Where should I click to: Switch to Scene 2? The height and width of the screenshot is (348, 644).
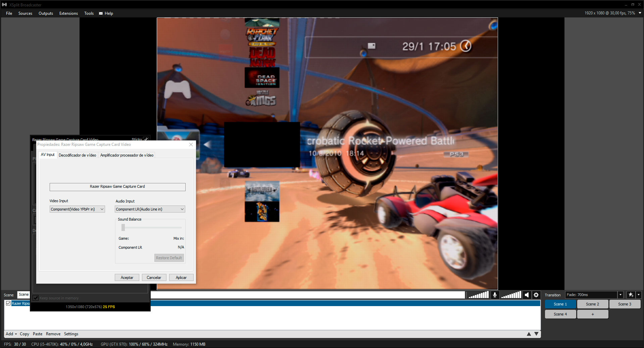pyautogui.click(x=592, y=304)
